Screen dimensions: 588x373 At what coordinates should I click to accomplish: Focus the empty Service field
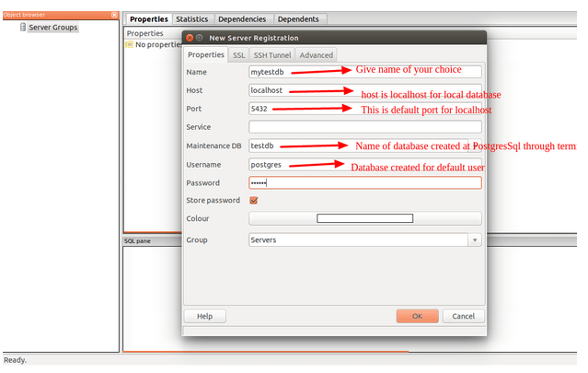click(365, 127)
